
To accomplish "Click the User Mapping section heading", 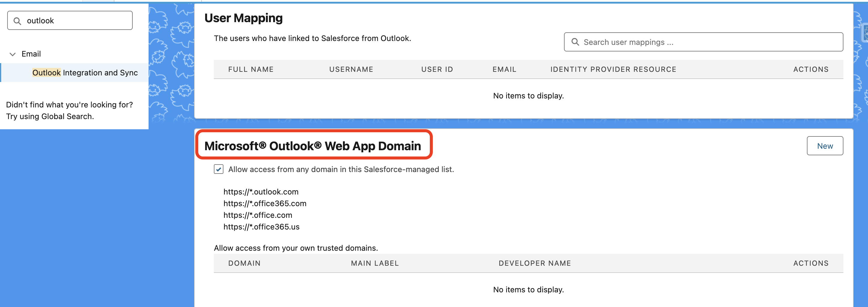I will tap(243, 18).
